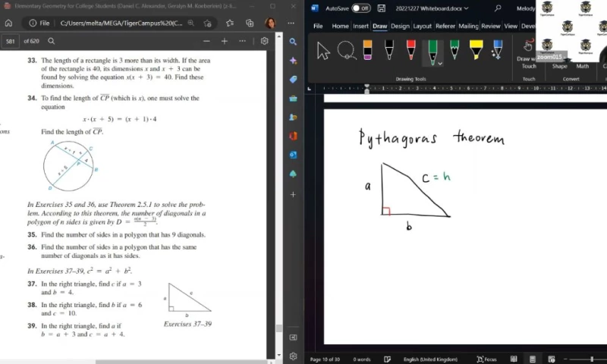Switch to the Review ribbon tab
The width and height of the screenshot is (607, 364).
[x=491, y=26]
